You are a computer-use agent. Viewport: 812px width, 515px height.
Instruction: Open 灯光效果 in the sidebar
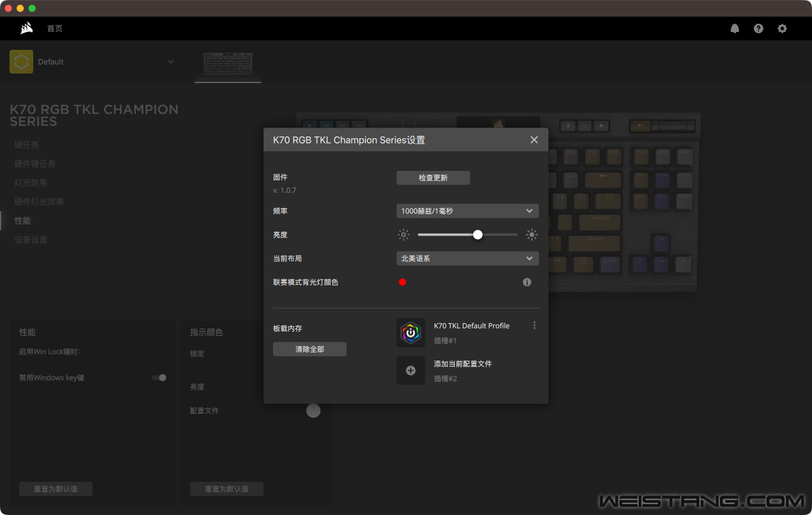[x=31, y=183]
